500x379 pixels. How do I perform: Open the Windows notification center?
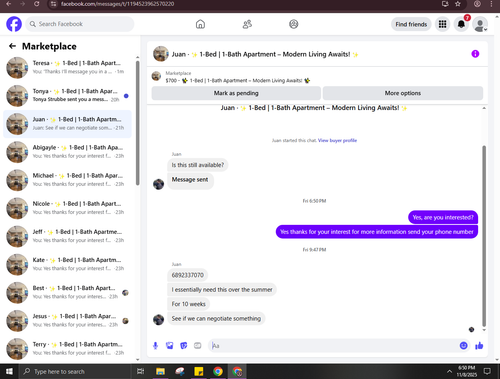point(487,371)
